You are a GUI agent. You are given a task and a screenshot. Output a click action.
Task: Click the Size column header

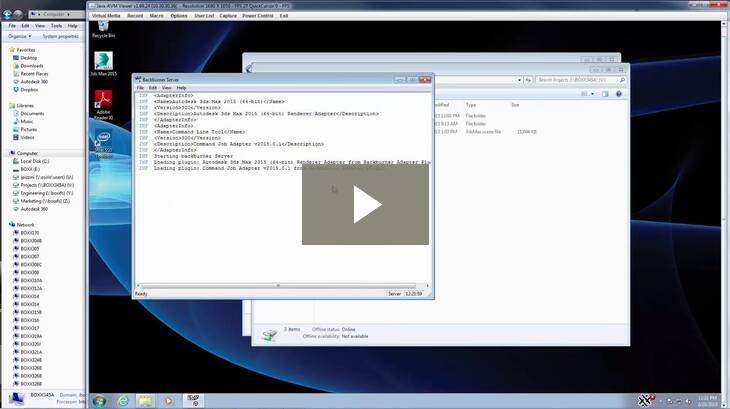[515, 105]
